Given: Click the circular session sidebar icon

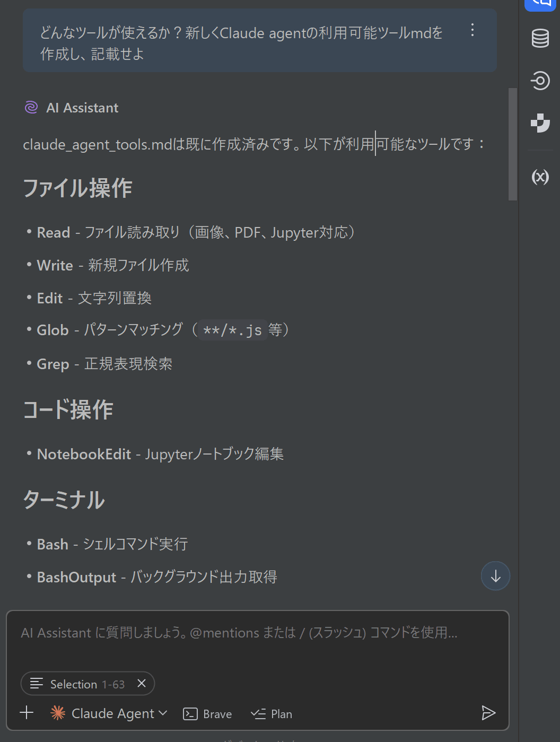Looking at the screenshot, I should 540,81.
